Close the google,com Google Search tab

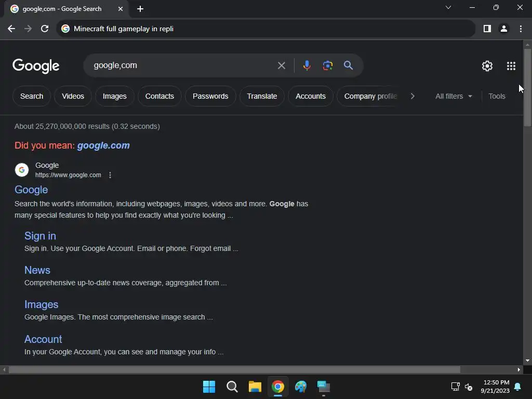[x=121, y=9]
